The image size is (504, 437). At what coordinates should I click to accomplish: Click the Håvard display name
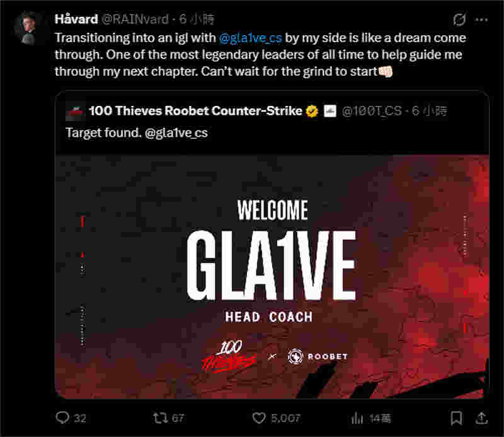click(76, 19)
